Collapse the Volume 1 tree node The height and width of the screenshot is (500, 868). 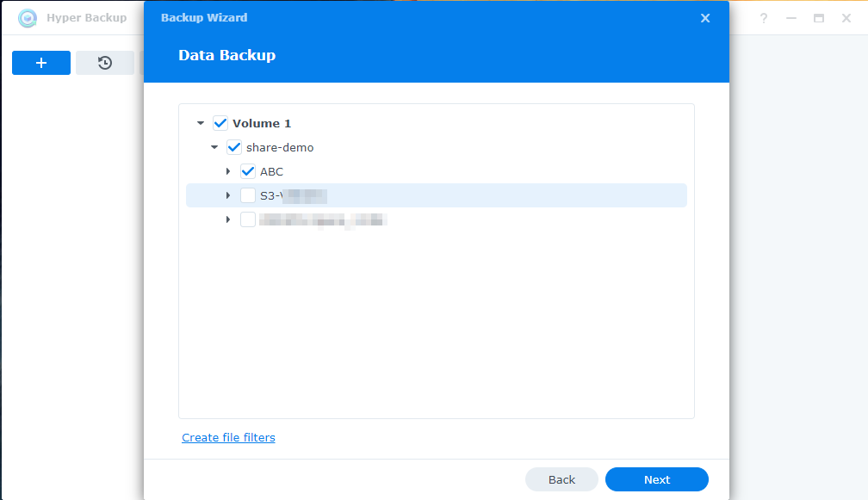201,123
